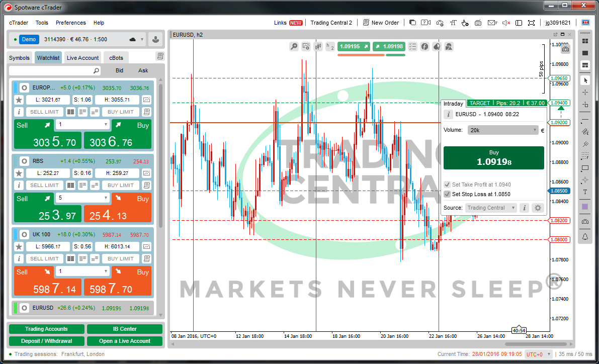Open the Volume 20k dropdown
Image resolution: width=599 pixels, height=364 pixels.
pyautogui.click(x=503, y=130)
